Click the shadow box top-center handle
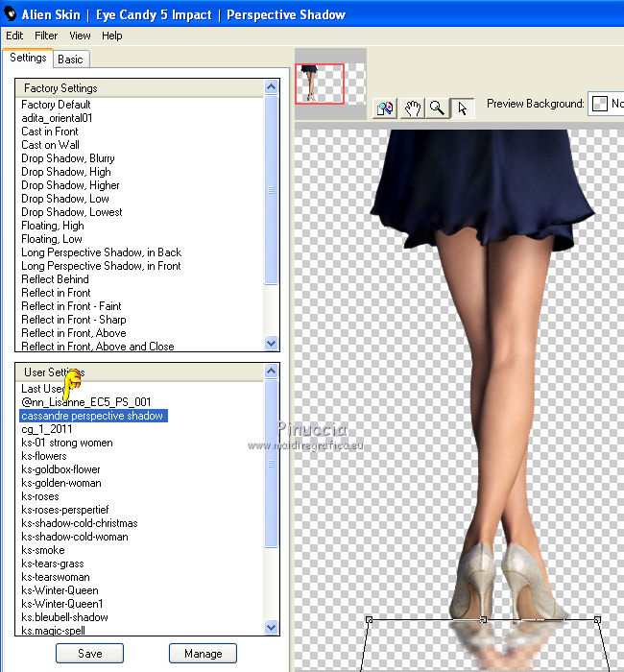Screen dimensions: 624x672 [x=484, y=620]
